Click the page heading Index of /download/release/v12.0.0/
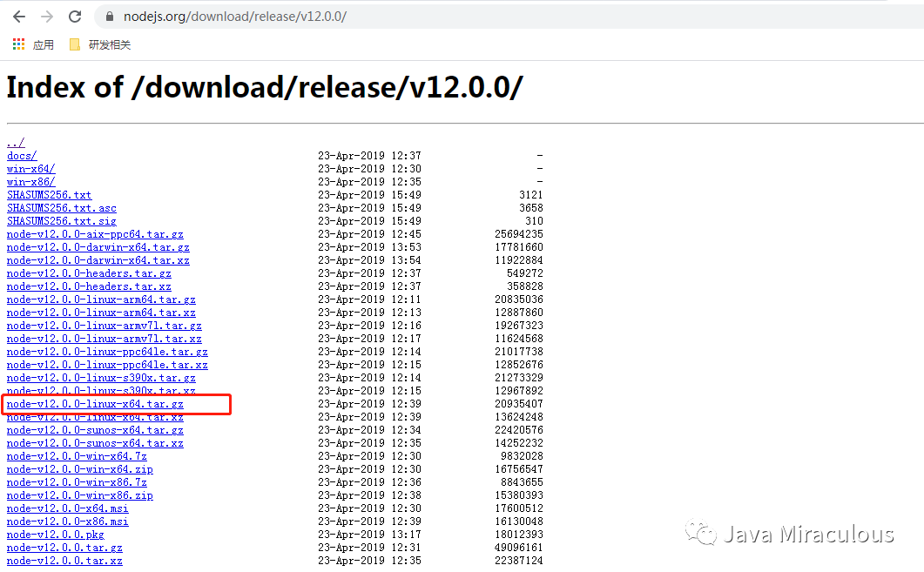 click(x=265, y=87)
